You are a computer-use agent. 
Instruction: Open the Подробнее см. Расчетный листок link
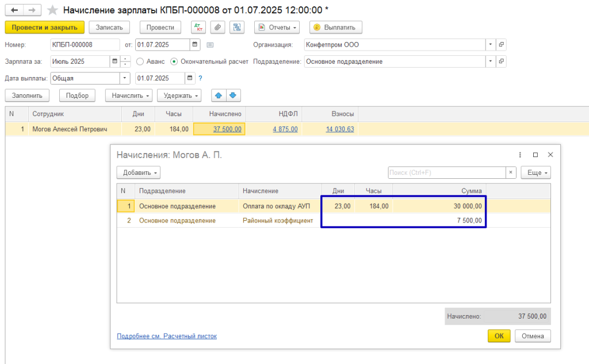point(167,336)
